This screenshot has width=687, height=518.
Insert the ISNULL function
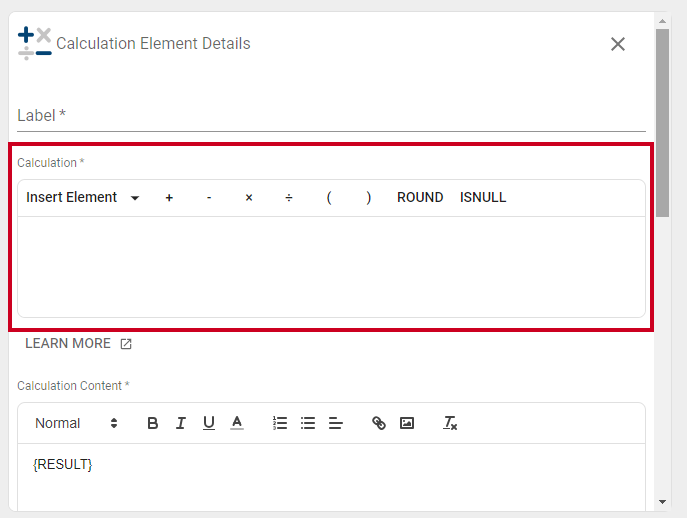(x=483, y=198)
